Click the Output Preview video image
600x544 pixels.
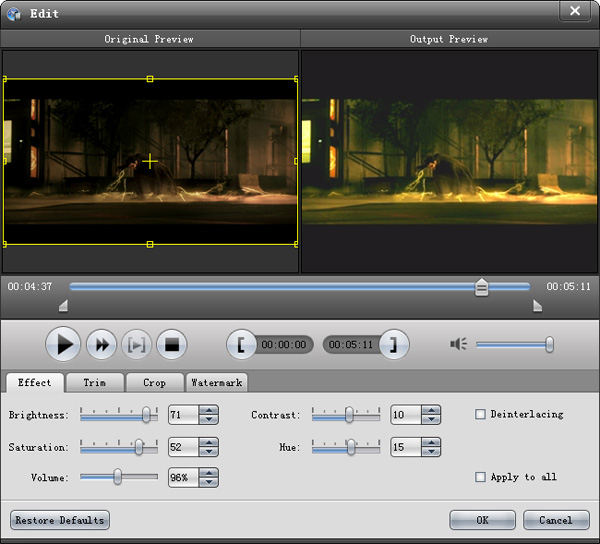449,161
